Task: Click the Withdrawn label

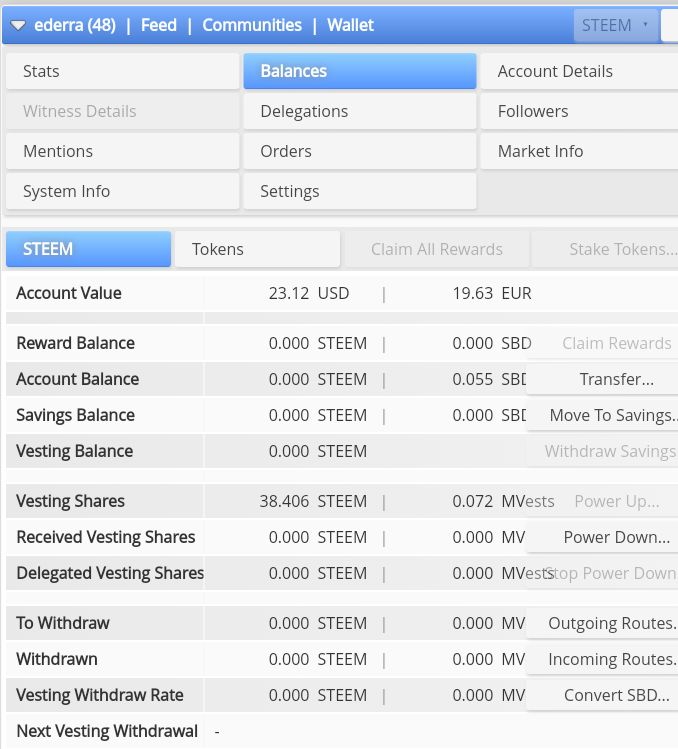Action: tap(57, 659)
